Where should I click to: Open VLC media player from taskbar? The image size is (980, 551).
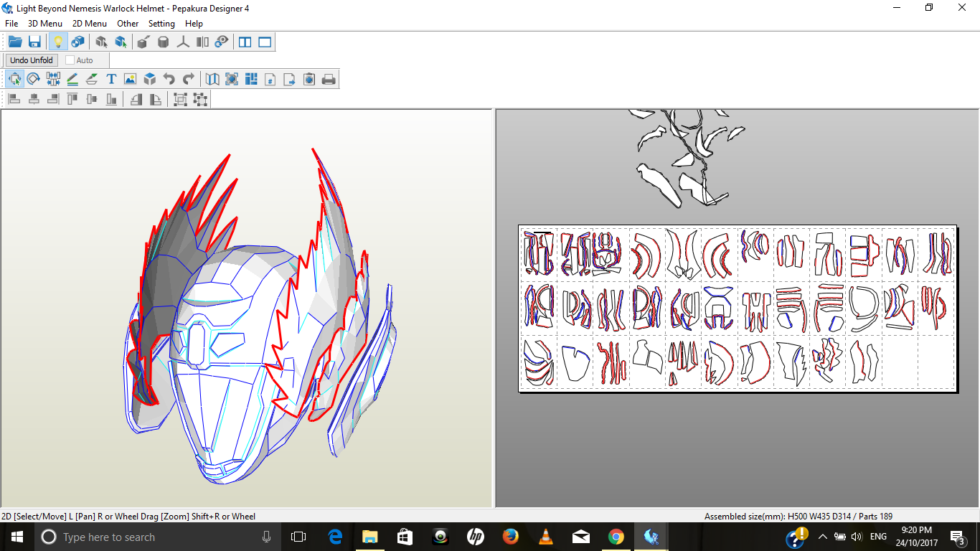point(546,537)
